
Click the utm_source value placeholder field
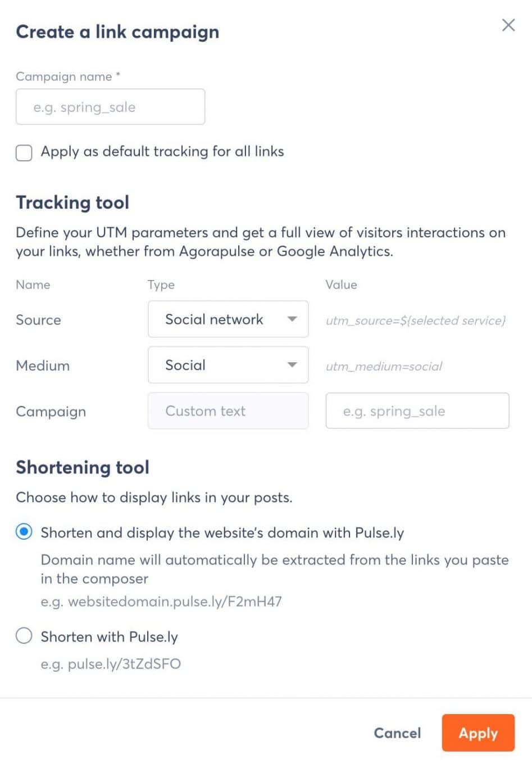417,320
